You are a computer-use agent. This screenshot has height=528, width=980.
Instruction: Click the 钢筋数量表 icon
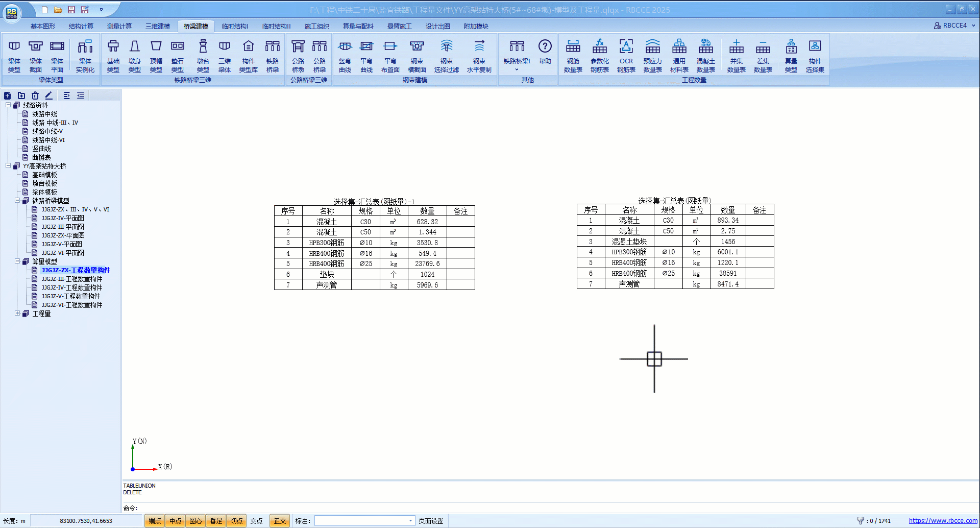click(x=573, y=55)
